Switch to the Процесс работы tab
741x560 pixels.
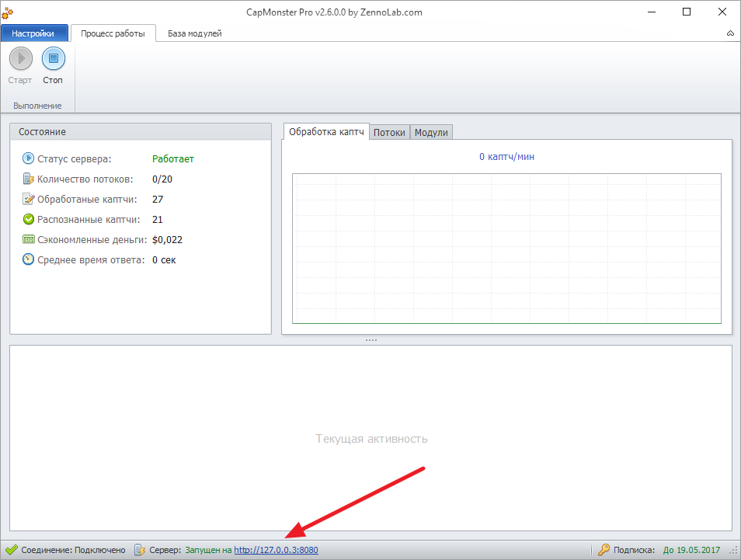[x=113, y=33]
